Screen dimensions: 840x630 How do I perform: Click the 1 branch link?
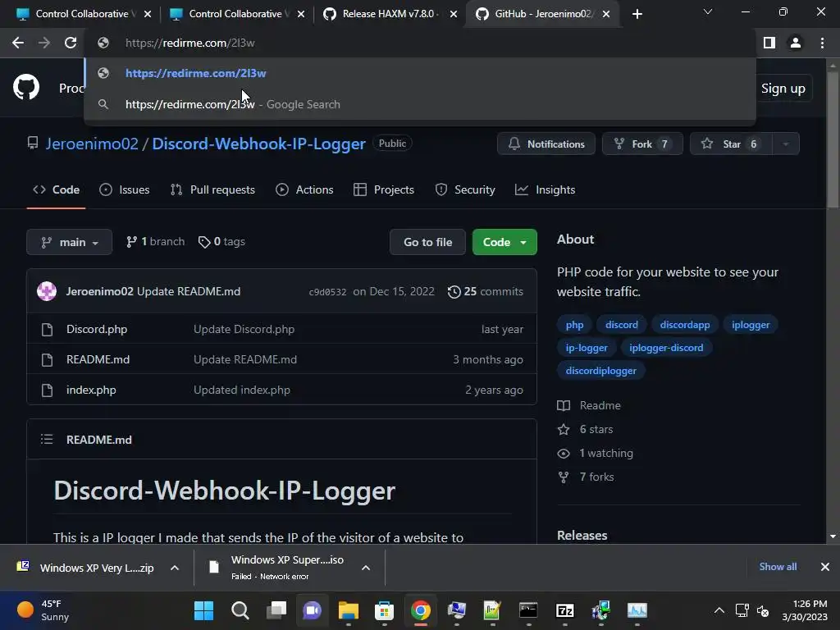(155, 242)
